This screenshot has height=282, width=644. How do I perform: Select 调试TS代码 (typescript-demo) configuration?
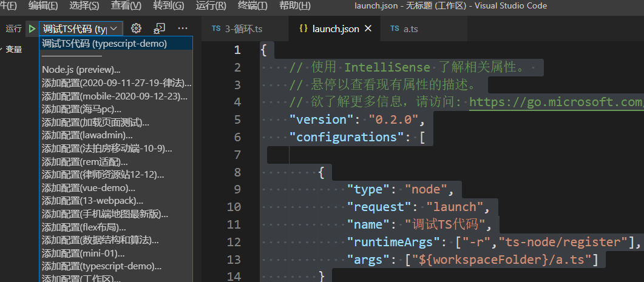[x=116, y=44]
